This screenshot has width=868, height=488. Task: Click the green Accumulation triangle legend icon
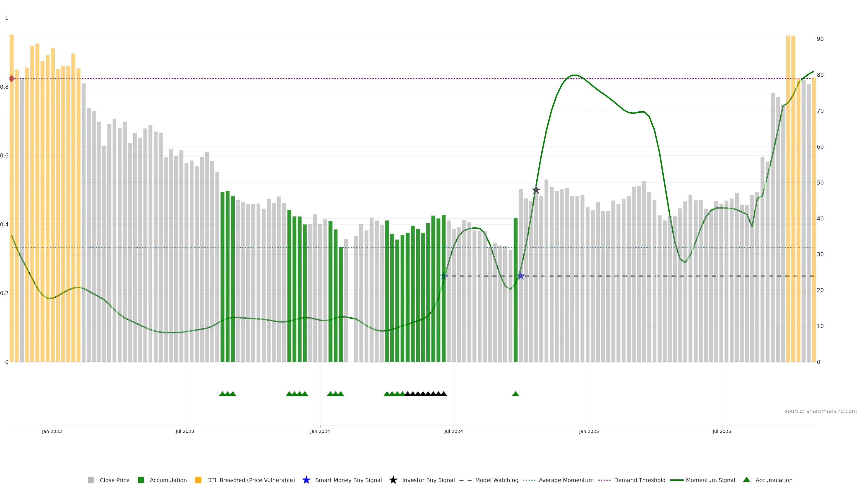pos(746,480)
